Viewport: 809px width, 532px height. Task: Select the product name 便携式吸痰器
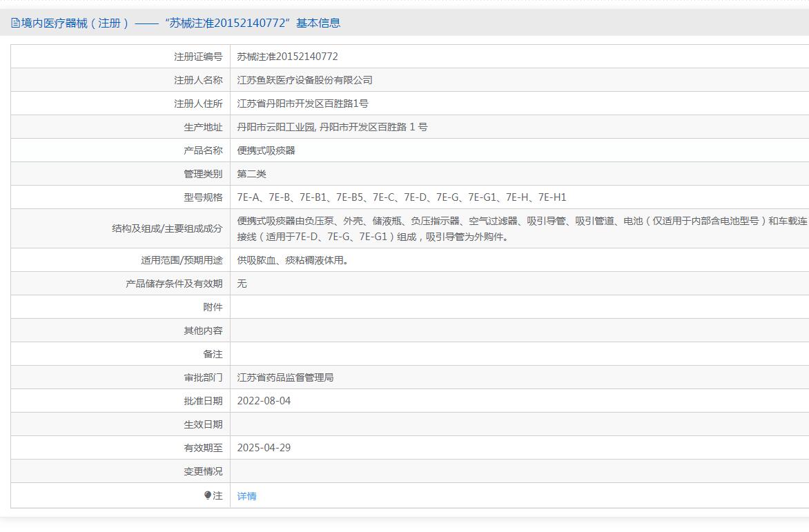tap(266, 150)
